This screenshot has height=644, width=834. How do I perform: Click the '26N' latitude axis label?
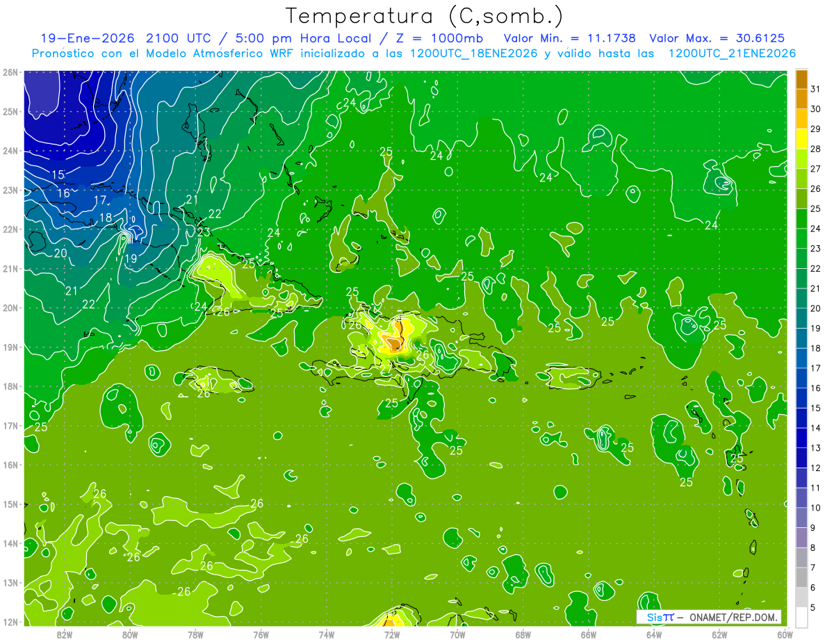click(10, 72)
